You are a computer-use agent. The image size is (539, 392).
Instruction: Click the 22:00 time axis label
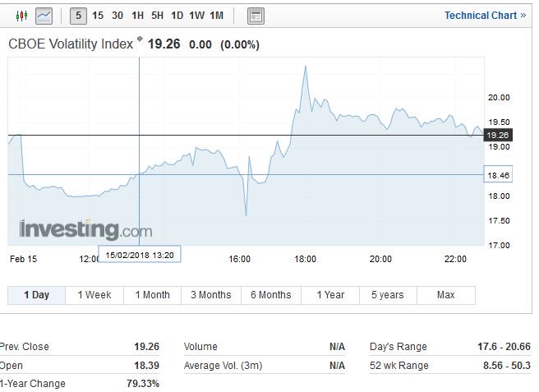[x=455, y=259]
